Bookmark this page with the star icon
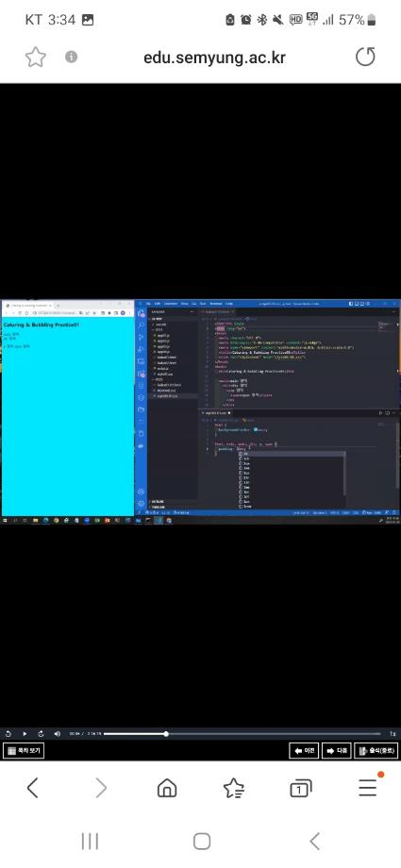 pos(36,57)
